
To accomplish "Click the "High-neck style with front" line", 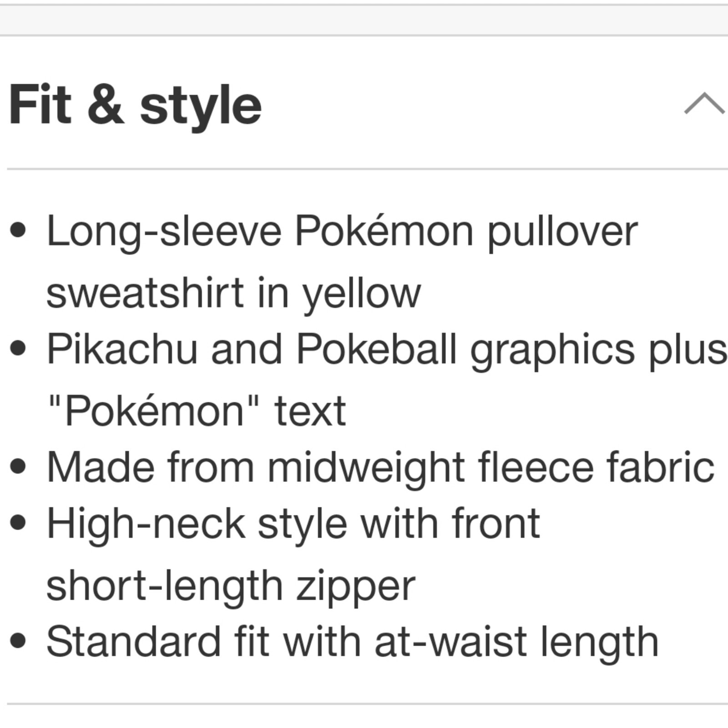I will (293, 524).
